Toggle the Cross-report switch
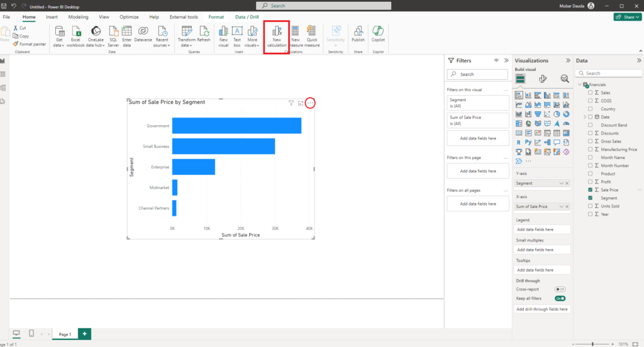Screen dimensions: 644x347 pos(560,290)
